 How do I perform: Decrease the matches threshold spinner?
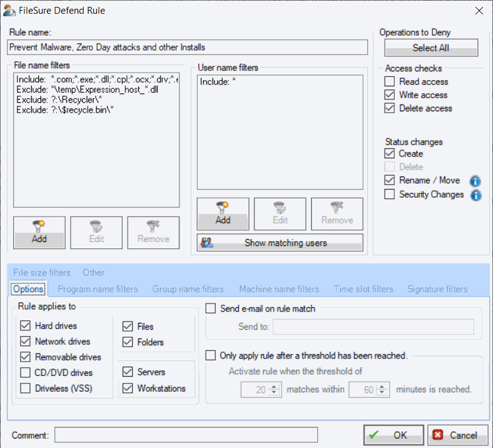coord(274,392)
